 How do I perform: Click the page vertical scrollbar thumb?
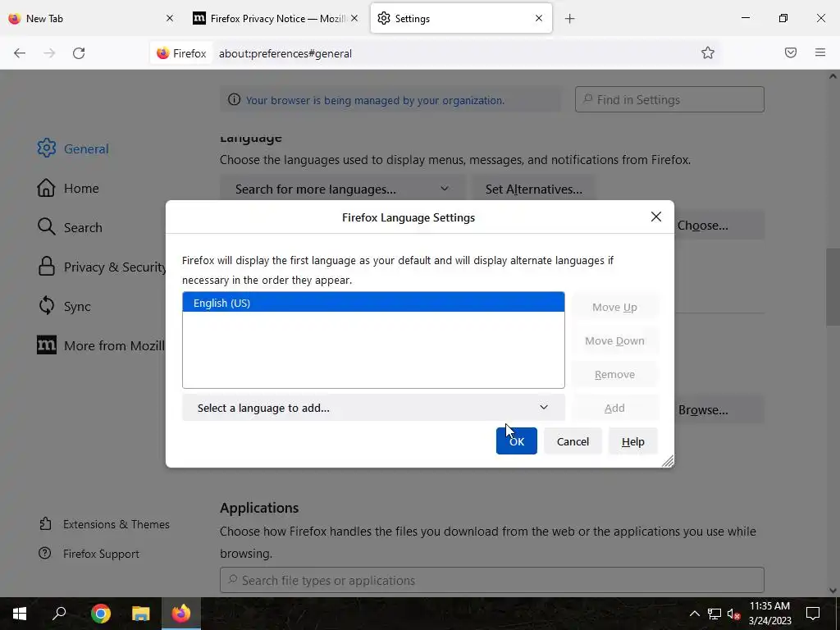833,286
